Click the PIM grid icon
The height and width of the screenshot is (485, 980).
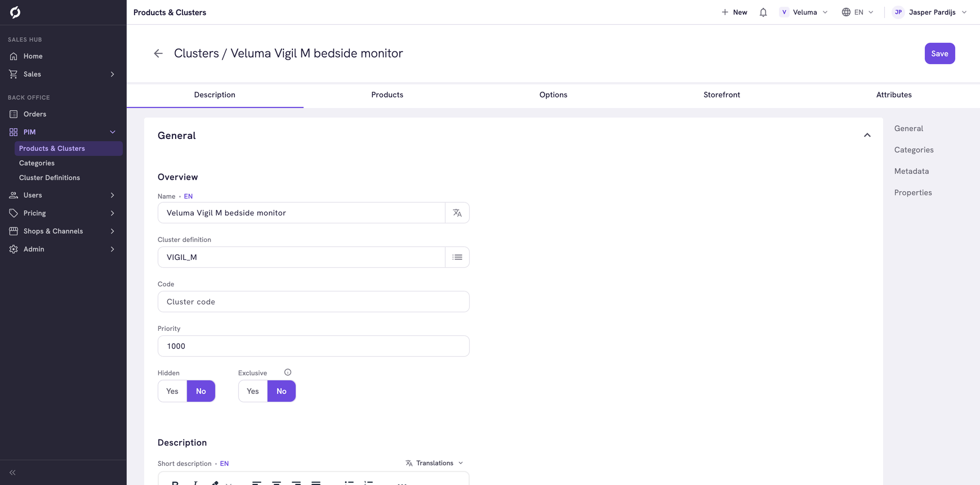pos(14,132)
